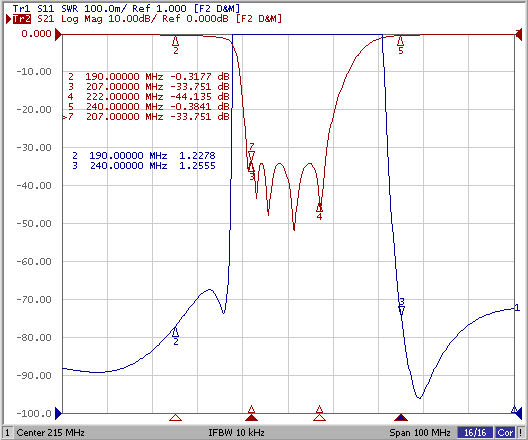Click the blue reference arrow at bottom left
This screenshot has width=528, height=440.
[58, 413]
